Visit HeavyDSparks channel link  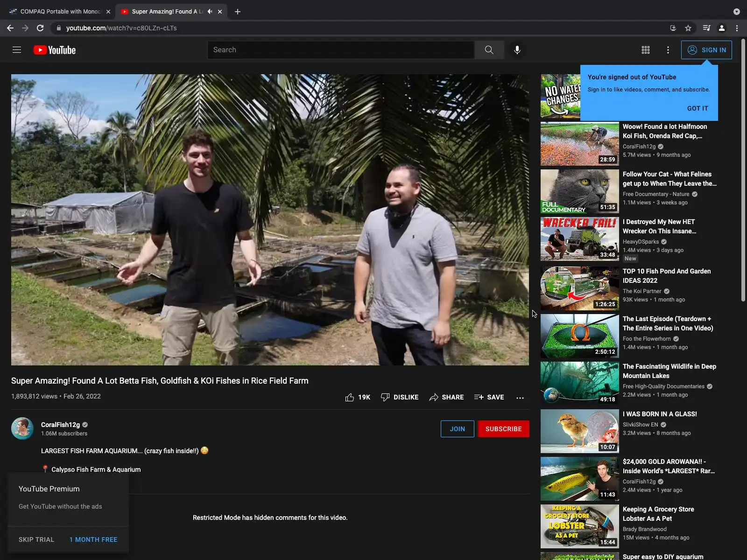tap(641, 242)
